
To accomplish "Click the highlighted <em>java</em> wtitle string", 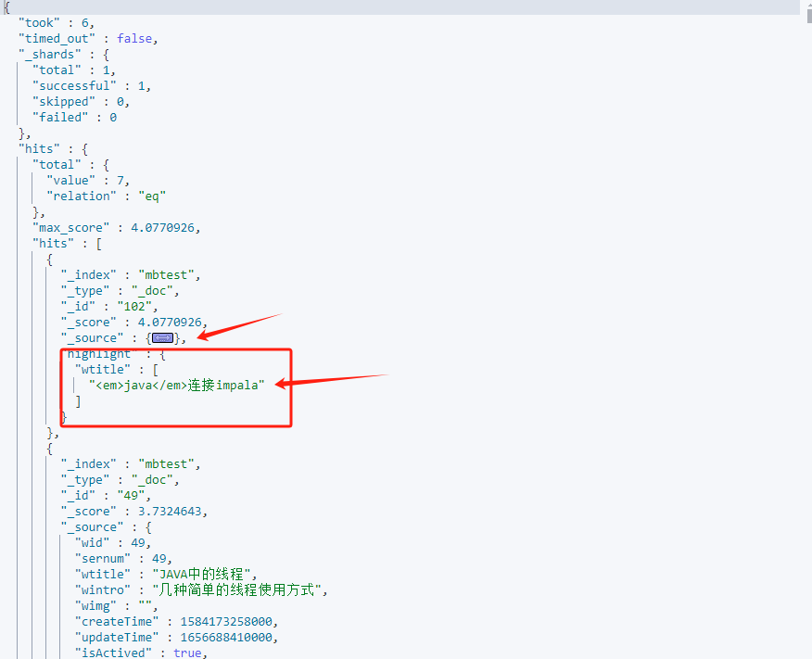I will point(177,385).
